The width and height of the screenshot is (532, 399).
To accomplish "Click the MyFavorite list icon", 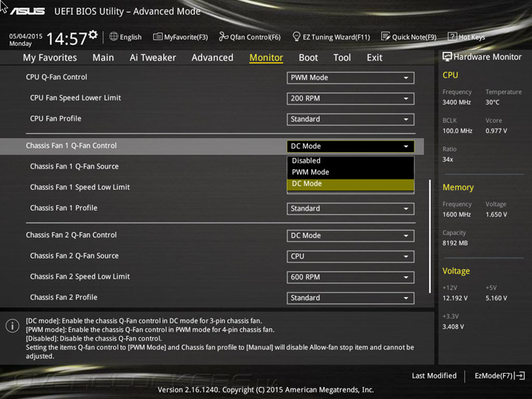I will (157, 36).
